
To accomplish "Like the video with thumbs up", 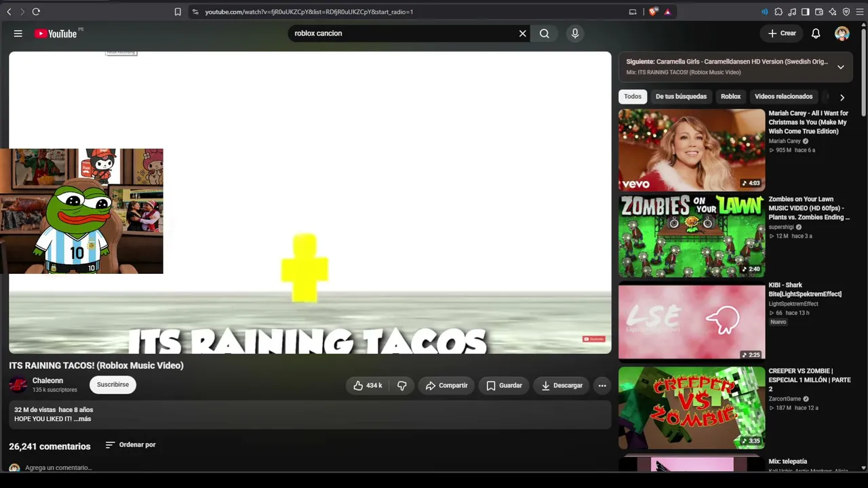I will (x=368, y=386).
